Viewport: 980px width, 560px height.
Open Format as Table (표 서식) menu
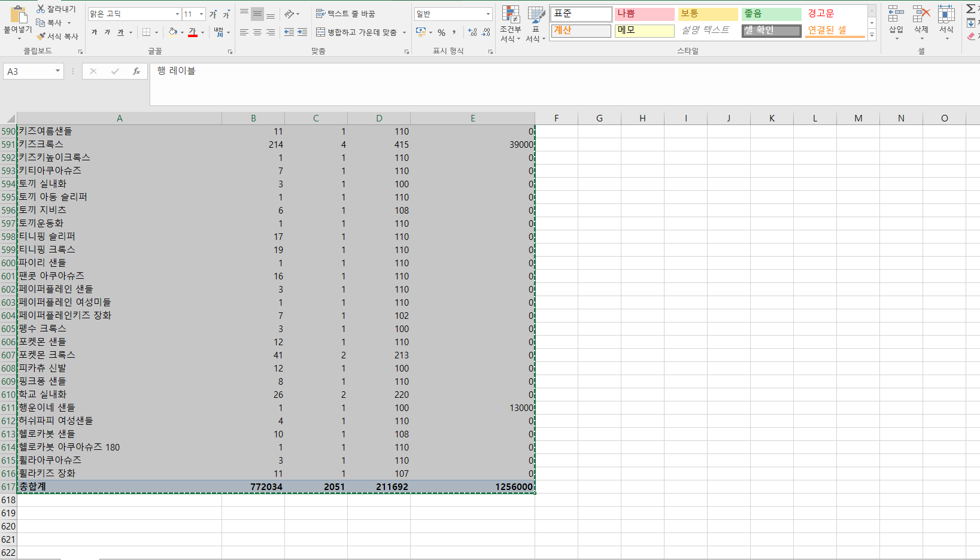(535, 24)
